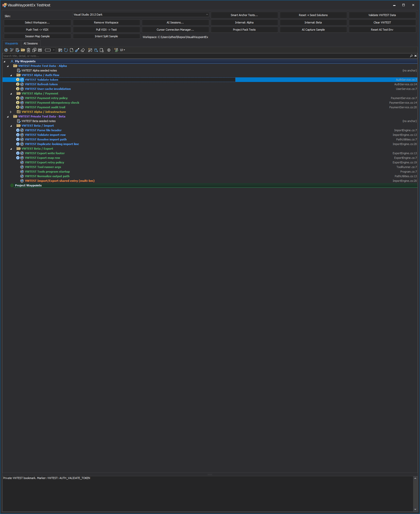Viewport: 420px width, 514px height.
Task: Click the Push Test -> VSIX button
Action: [x=37, y=30]
